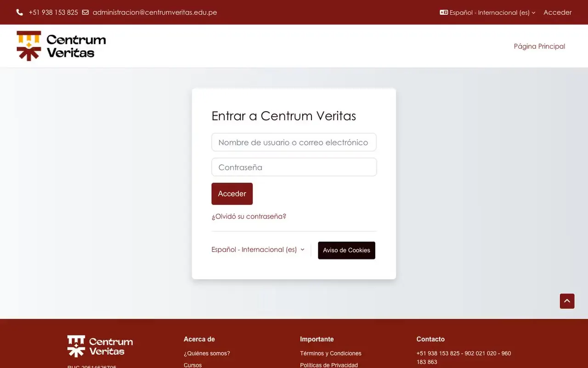Expand the language selector inside login card
Viewport: 588px width, 368px height.
(x=258, y=250)
